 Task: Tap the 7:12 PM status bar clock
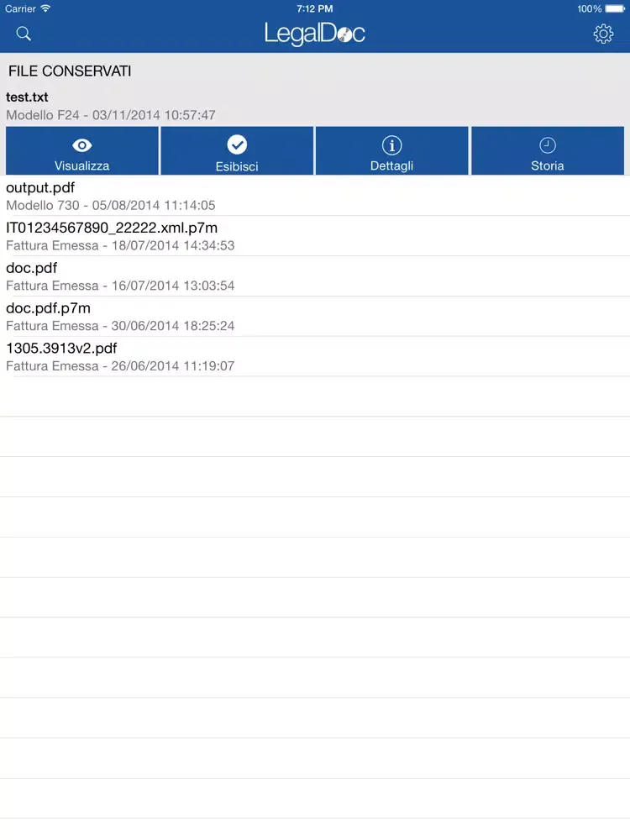(315, 8)
